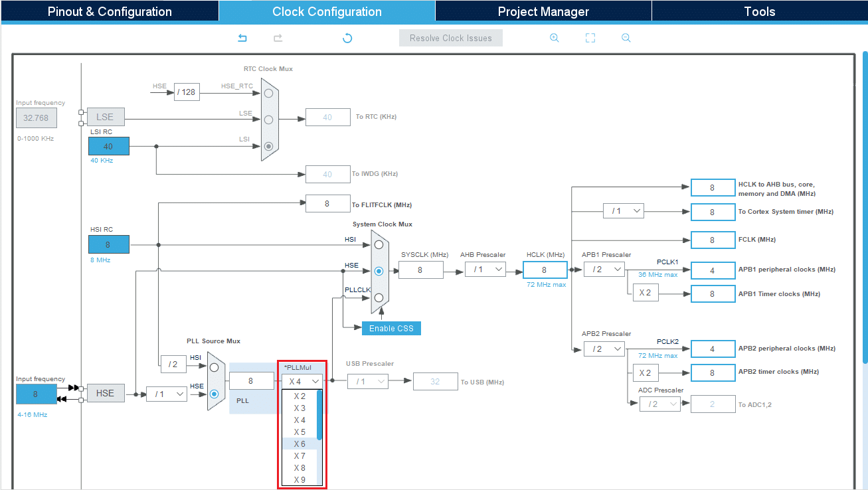Open the HSE prescaler /1 dropdown
The width and height of the screenshot is (868, 490).
tap(167, 394)
